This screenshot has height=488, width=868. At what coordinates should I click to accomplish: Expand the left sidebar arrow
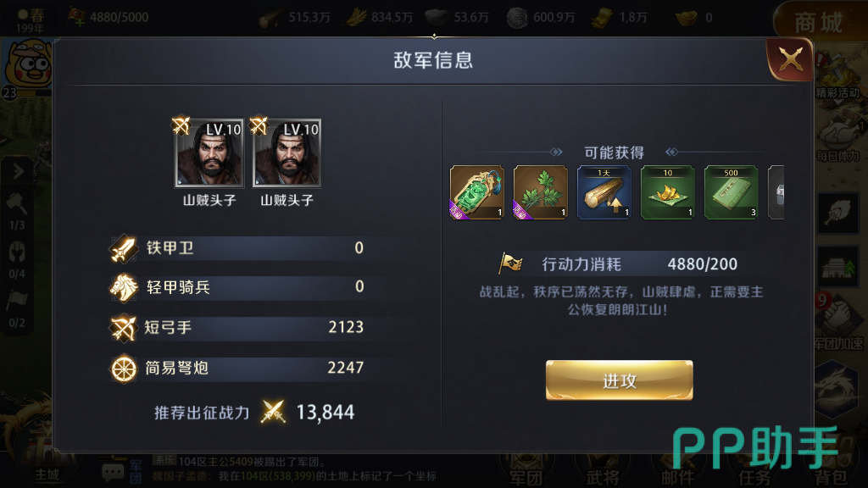point(18,171)
